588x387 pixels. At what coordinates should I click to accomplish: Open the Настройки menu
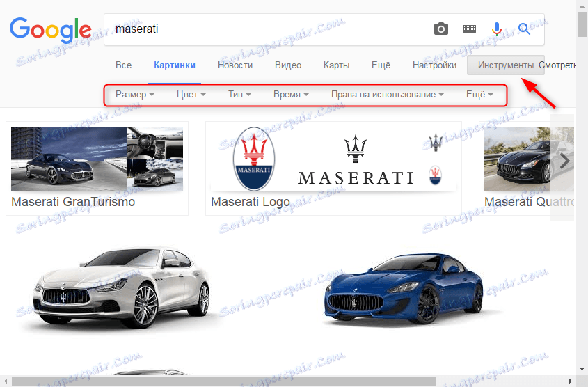[434, 65]
